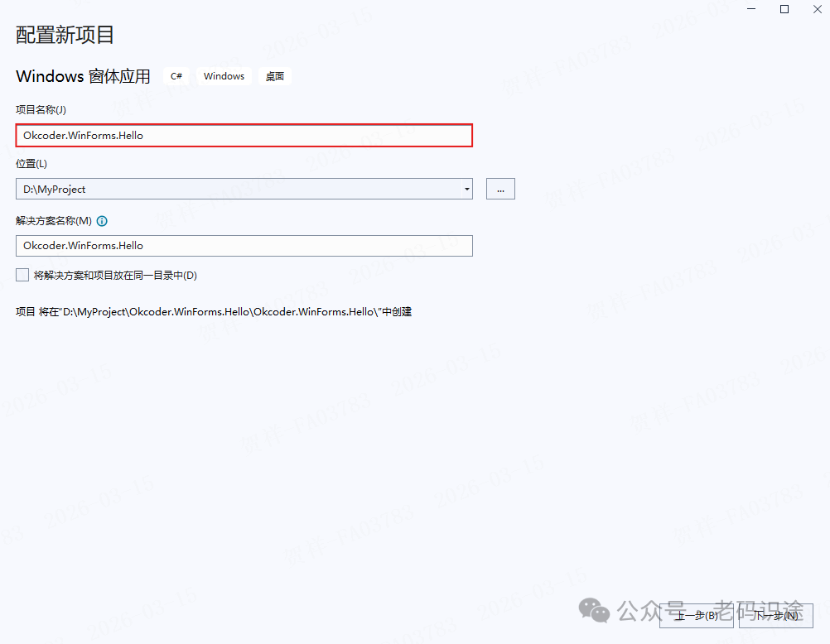Screen dimensions: 830x644
Task: Click the 解决方案名称(M) label
Action: (x=54, y=221)
